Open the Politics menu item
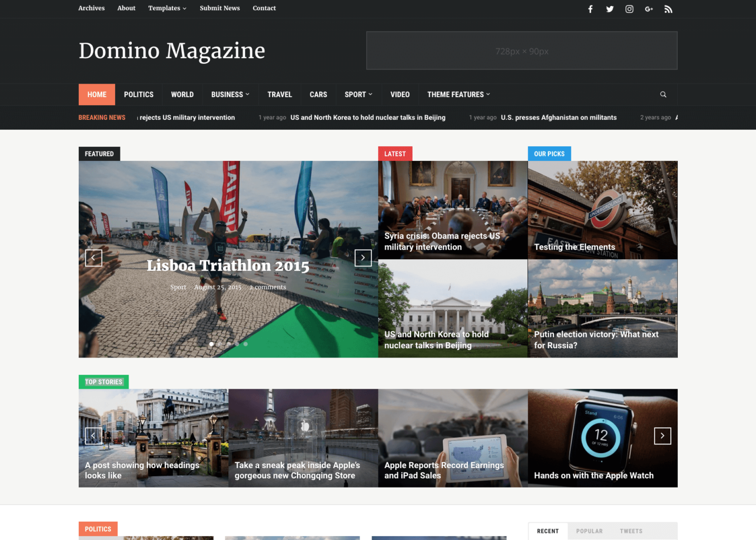Screen dimensions: 756x540 (138, 94)
